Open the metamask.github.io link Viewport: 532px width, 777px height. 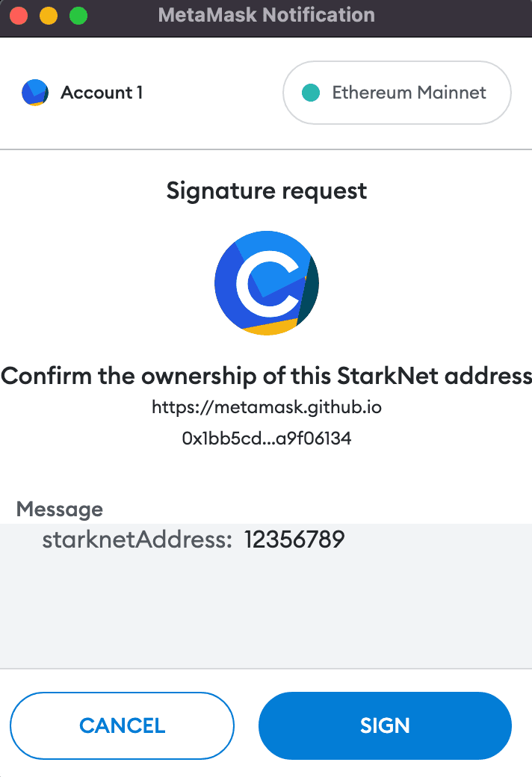[x=267, y=407]
